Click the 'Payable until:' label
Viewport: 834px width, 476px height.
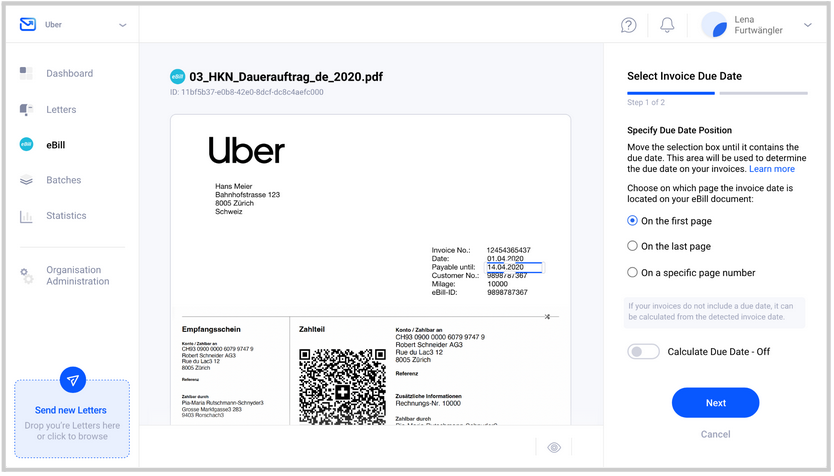[453, 267]
